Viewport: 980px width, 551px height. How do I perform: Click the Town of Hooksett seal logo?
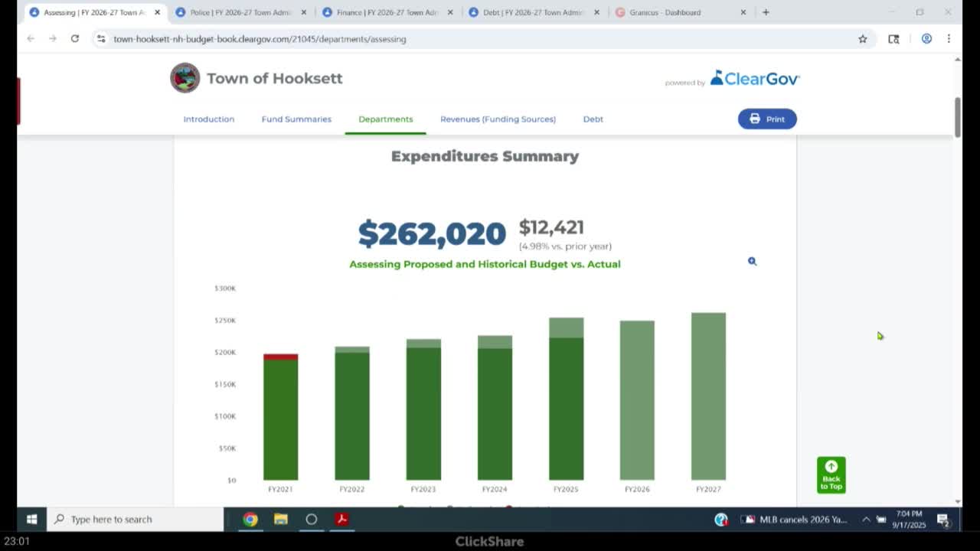pos(185,78)
